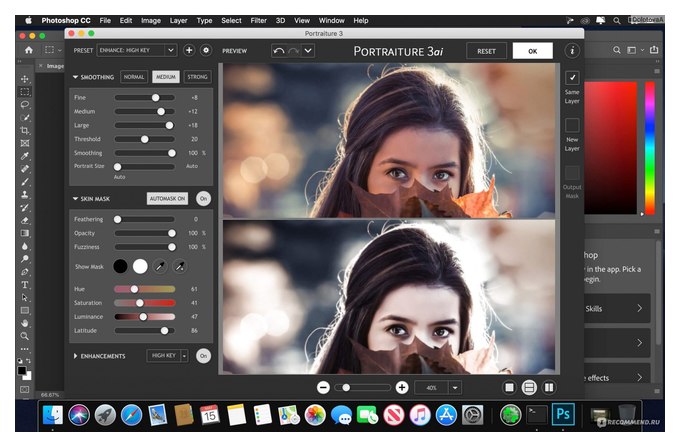Click the macOS Spotlight search icon
Image resolution: width=680 pixels, height=447 pixels.
tap(616, 20)
